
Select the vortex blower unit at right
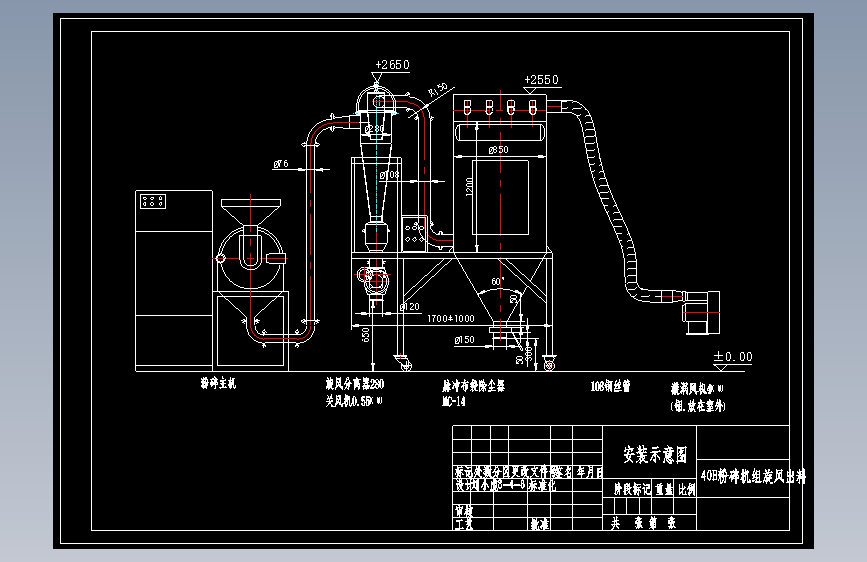[701, 313]
